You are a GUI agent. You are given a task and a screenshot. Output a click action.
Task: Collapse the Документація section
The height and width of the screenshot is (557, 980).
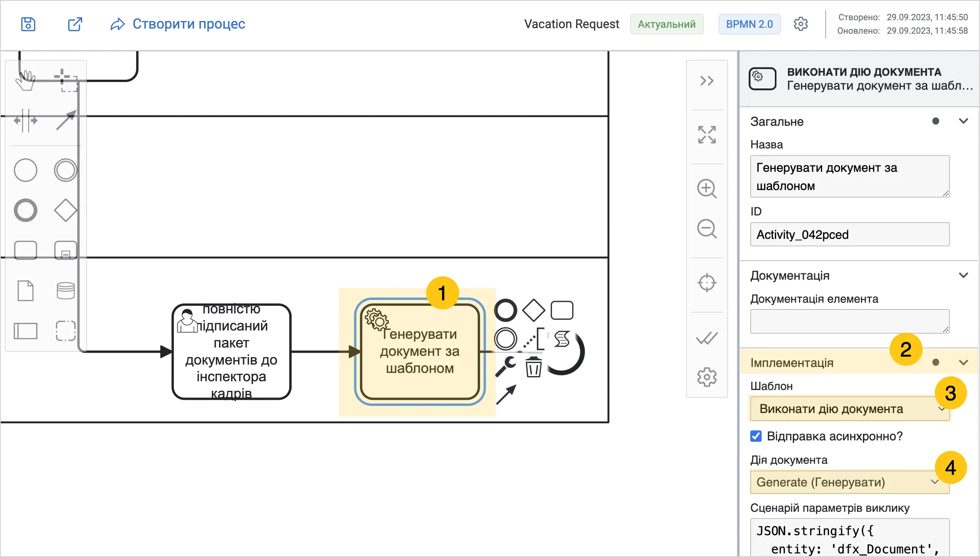click(x=963, y=275)
